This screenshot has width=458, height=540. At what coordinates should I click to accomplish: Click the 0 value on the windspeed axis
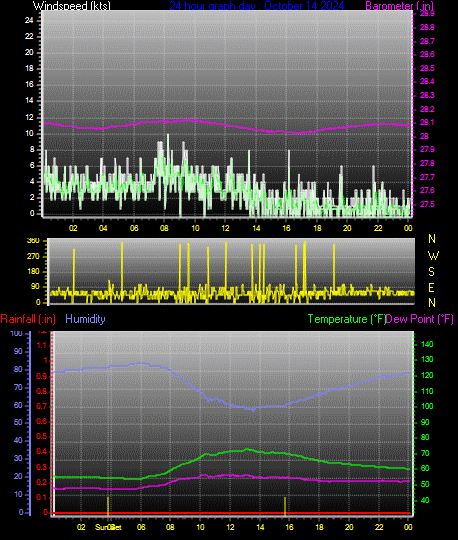point(32,214)
